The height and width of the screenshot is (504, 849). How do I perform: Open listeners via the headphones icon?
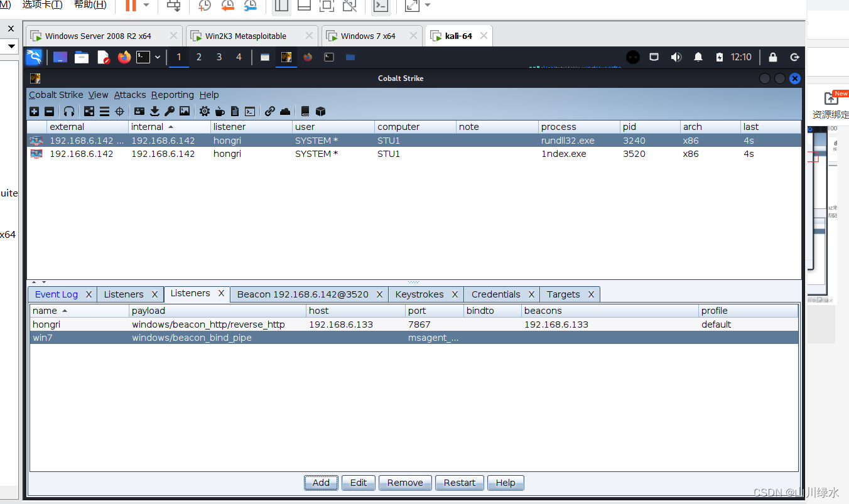tap(69, 111)
